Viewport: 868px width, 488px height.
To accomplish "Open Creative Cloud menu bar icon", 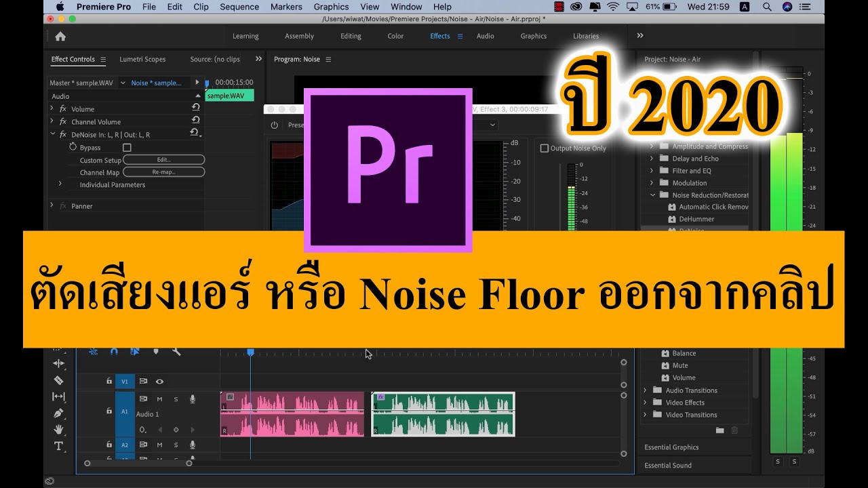I will pyautogui.click(x=576, y=7).
